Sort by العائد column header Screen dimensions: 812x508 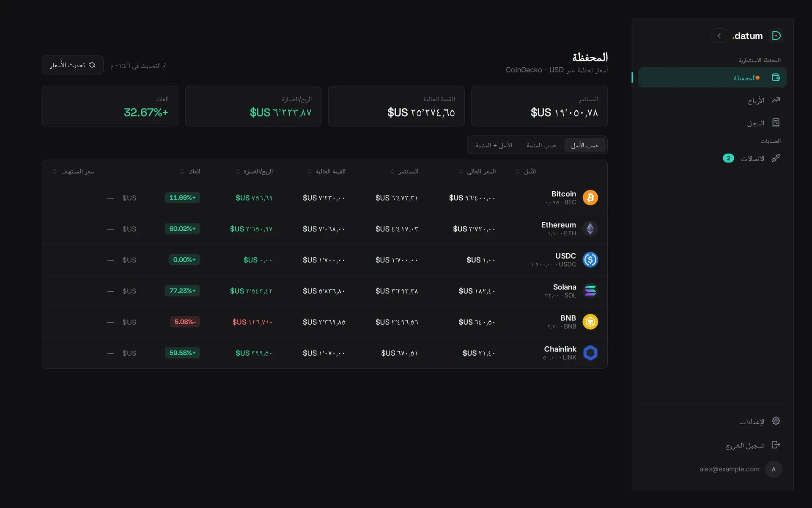point(190,171)
